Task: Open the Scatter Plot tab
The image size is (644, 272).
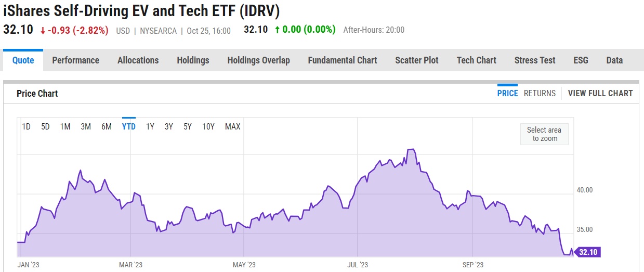Action: click(x=416, y=60)
